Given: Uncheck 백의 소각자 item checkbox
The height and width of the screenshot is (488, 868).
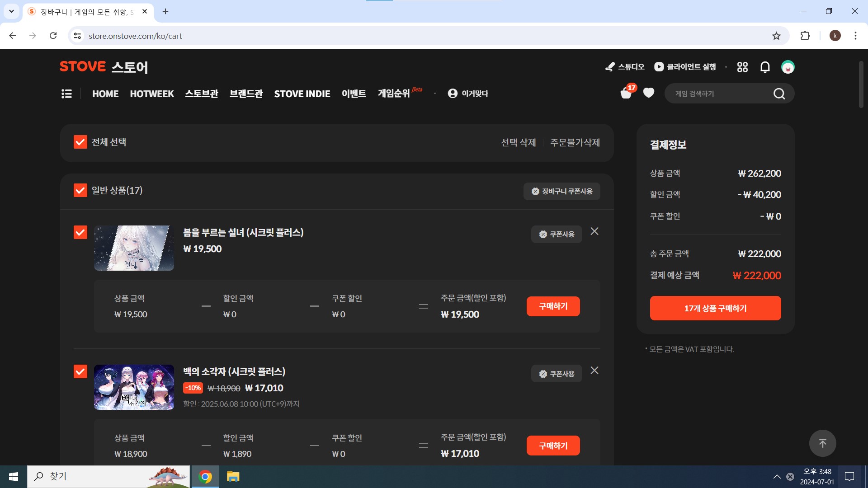Looking at the screenshot, I should 80,371.
